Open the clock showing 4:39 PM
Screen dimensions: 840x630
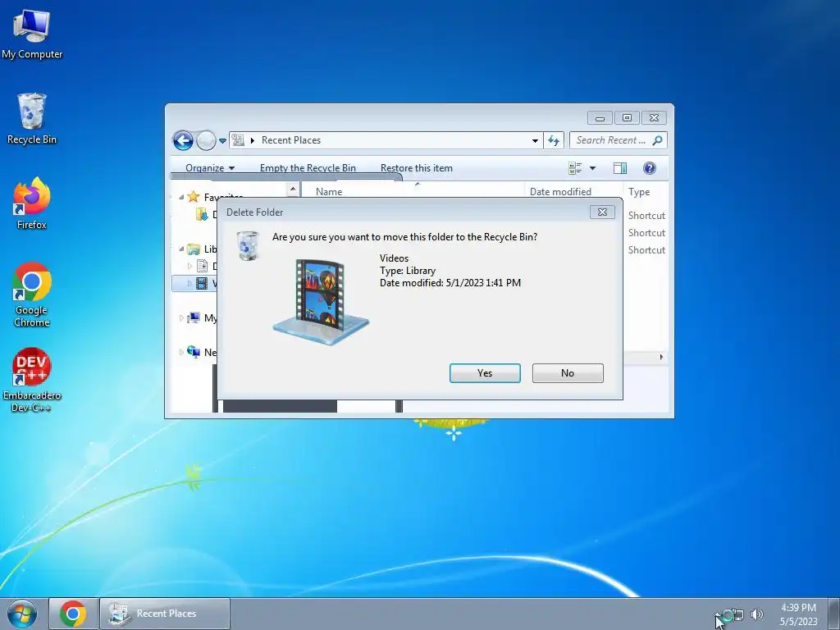(x=798, y=614)
